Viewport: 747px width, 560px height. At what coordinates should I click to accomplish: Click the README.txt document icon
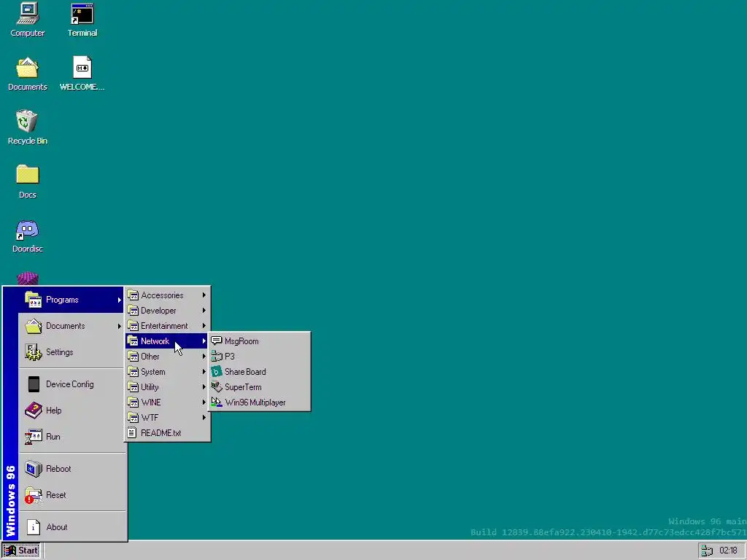click(x=132, y=433)
